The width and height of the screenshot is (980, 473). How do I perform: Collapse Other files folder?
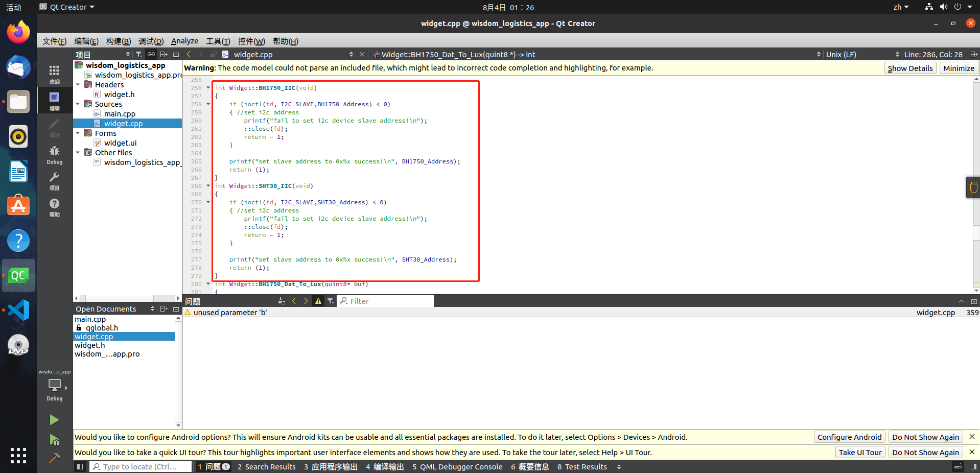(78, 152)
